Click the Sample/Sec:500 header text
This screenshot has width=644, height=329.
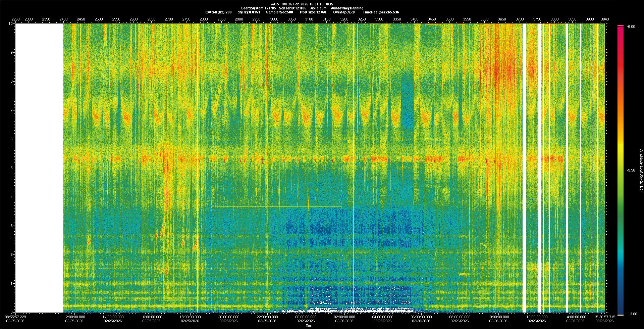pos(279,12)
